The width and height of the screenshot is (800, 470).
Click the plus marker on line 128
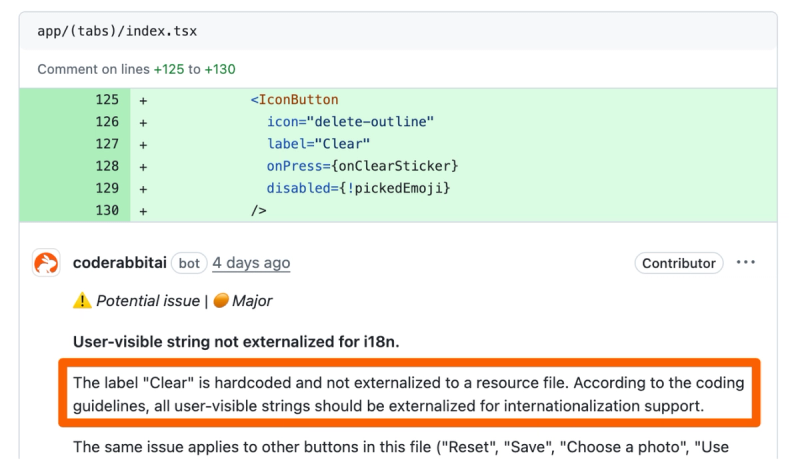(x=143, y=166)
